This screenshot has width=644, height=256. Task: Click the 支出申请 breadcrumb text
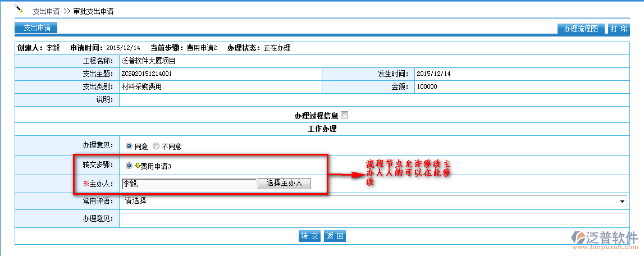click(x=47, y=11)
